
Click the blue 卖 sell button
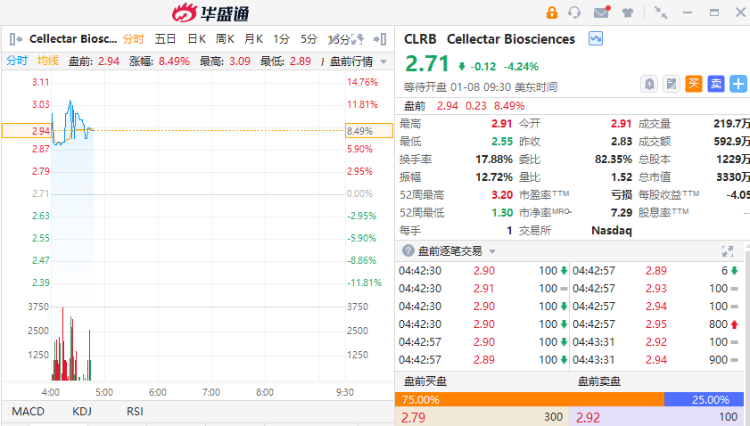coord(716,84)
